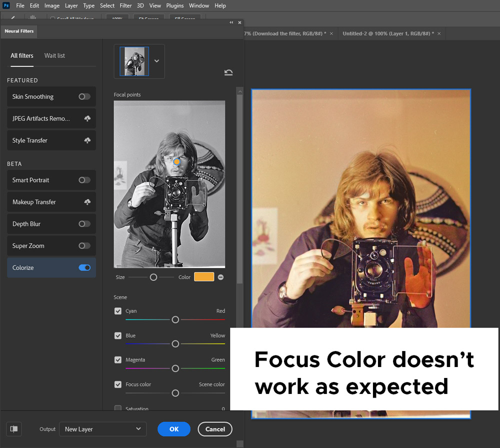Click the focal point Size slider handle

153,277
